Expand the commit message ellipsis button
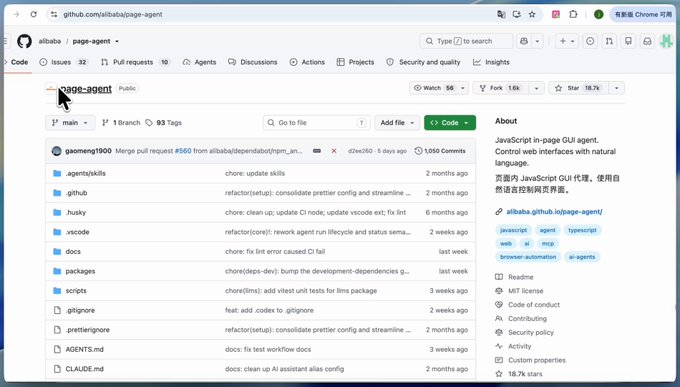This screenshot has height=387, width=680. [317, 151]
